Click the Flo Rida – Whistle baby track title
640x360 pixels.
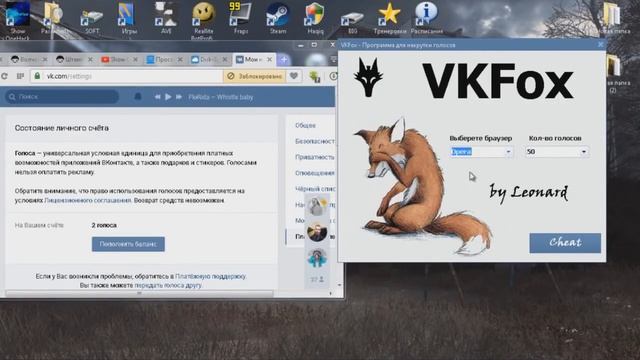pos(221,97)
